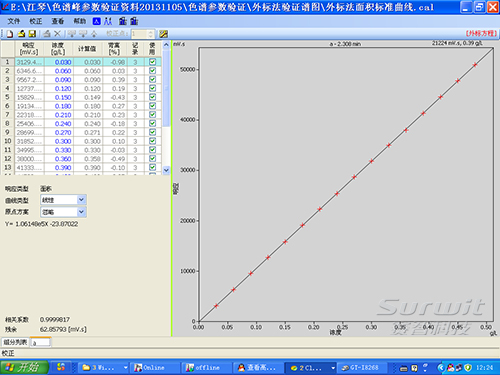Click the 开始 Start button

[24, 368]
